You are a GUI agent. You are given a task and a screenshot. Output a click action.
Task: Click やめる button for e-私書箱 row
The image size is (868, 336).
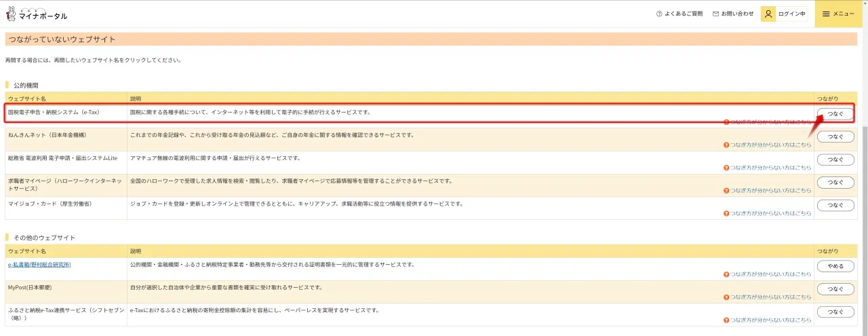(x=835, y=266)
